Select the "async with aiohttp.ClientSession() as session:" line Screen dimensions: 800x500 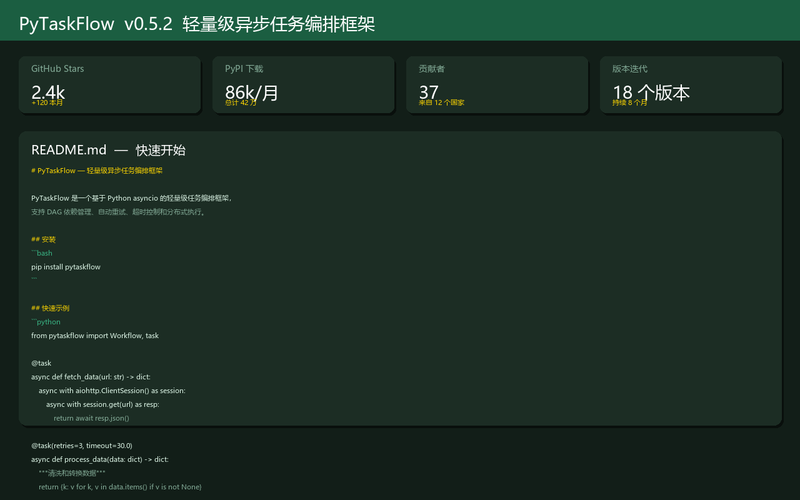112,391
